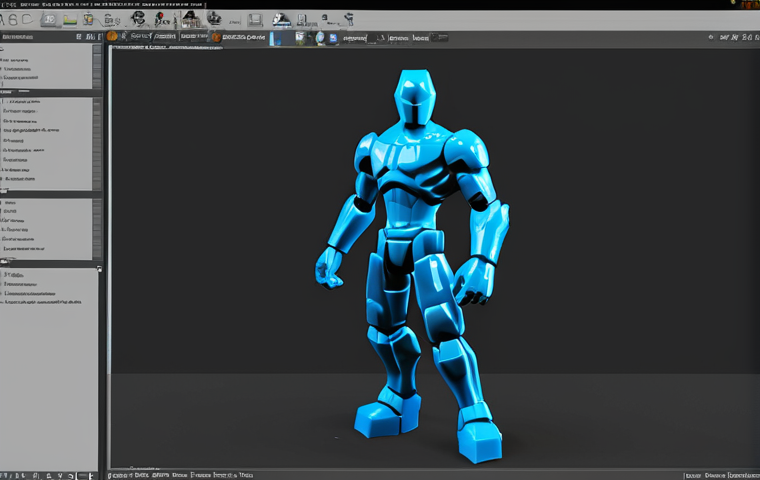
Task: Click the small blue square icon beside globe
Action: [333, 37]
